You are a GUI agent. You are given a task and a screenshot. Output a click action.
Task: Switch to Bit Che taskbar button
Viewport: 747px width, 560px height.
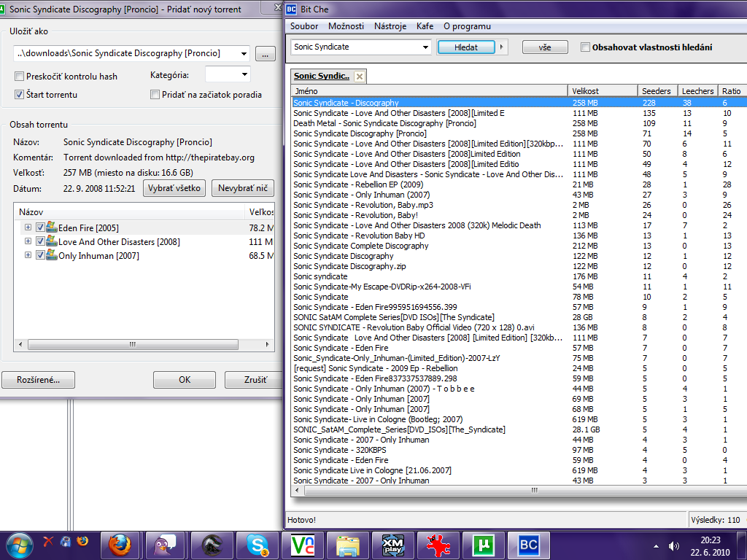(x=529, y=545)
